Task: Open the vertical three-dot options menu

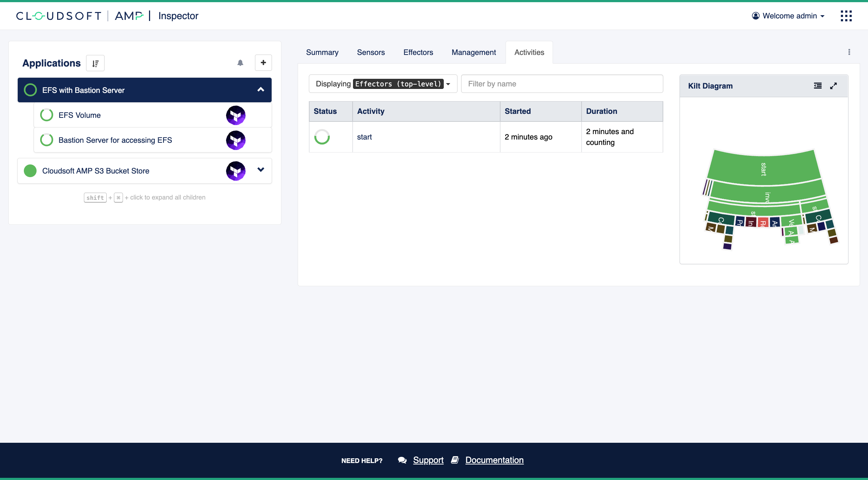Action: point(849,52)
